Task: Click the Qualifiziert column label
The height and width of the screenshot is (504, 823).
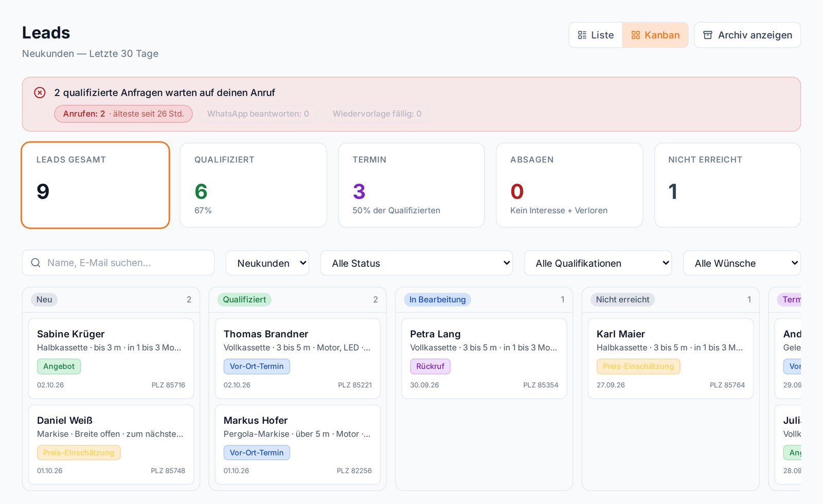Action: [244, 299]
